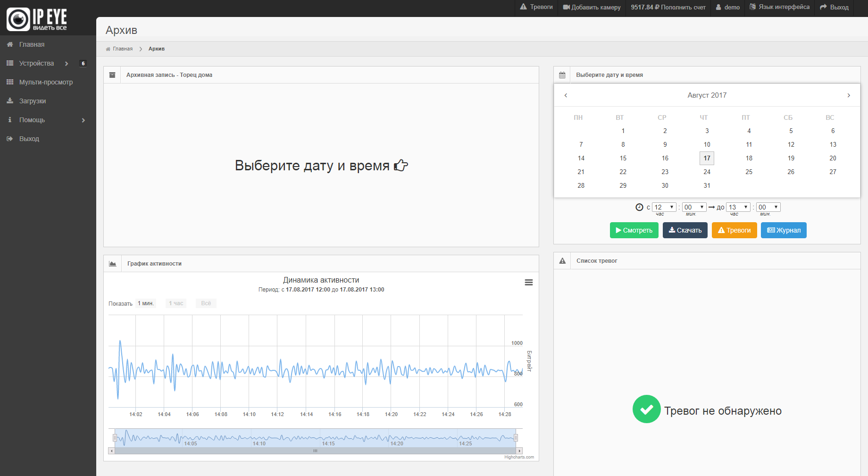Viewport: 868px width, 476px height.
Task: Open the chart hamburger context menu
Action: point(528,282)
